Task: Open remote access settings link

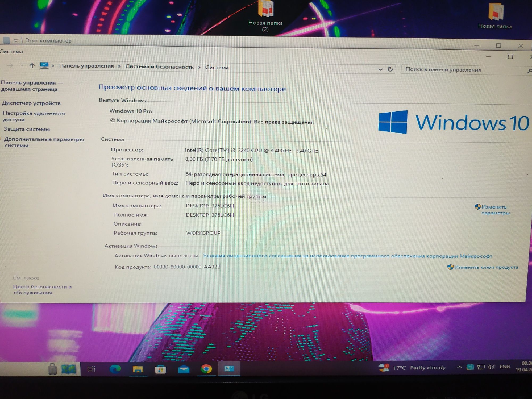Action: tap(34, 116)
